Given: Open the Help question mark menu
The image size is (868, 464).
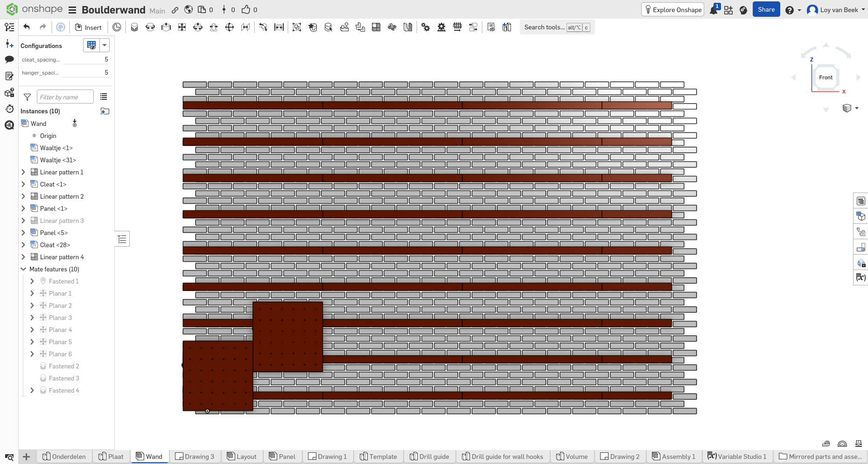Looking at the screenshot, I should pos(792,10).
